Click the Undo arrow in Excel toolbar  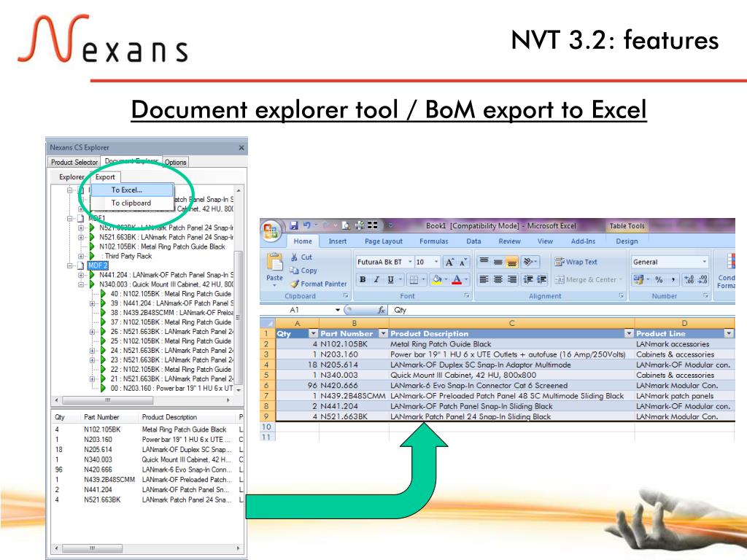coord(307,225)
